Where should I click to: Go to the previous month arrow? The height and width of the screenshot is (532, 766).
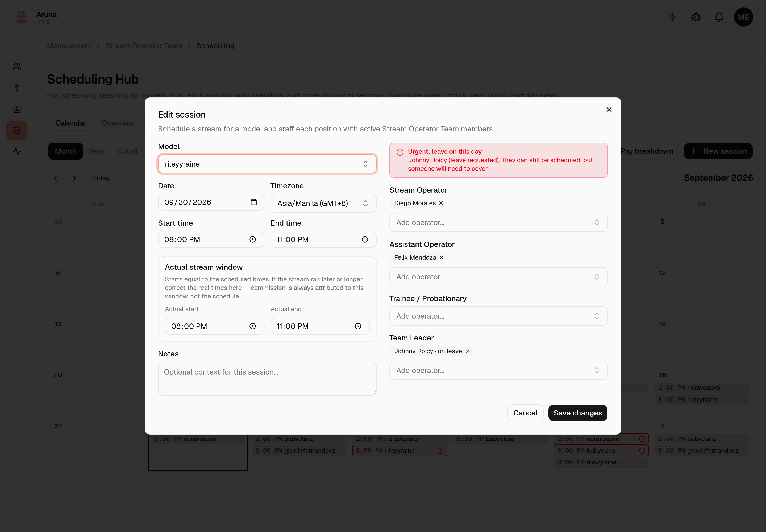click(x=55, y=178)
